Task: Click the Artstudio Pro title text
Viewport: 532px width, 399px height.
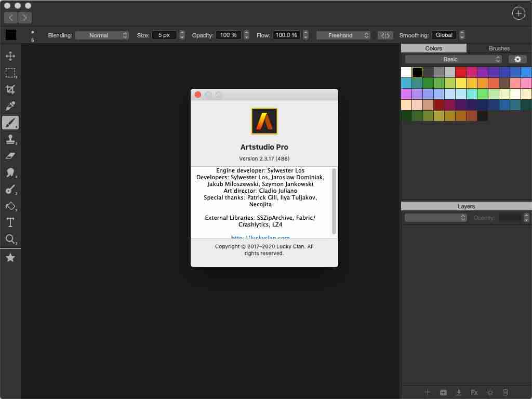Action: 264,147
